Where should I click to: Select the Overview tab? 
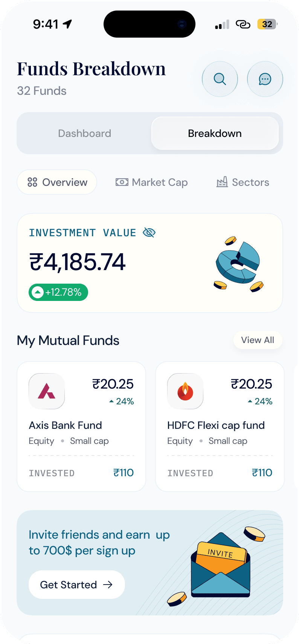(x=57, y=182)
